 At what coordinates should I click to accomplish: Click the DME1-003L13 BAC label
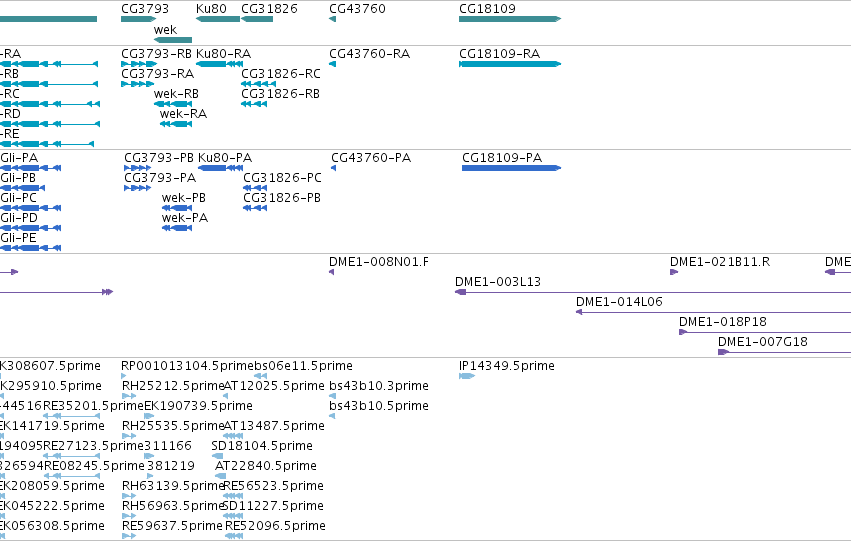[498, 282]
